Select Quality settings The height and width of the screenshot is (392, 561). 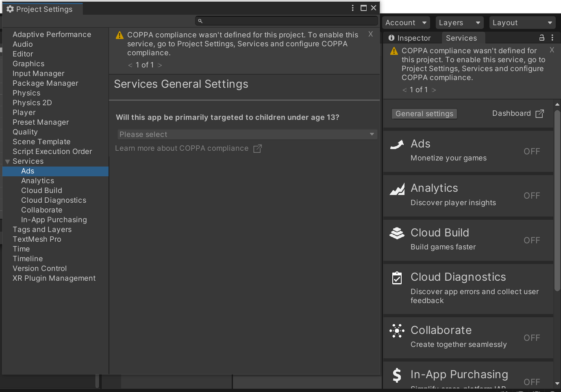(25, 132)
